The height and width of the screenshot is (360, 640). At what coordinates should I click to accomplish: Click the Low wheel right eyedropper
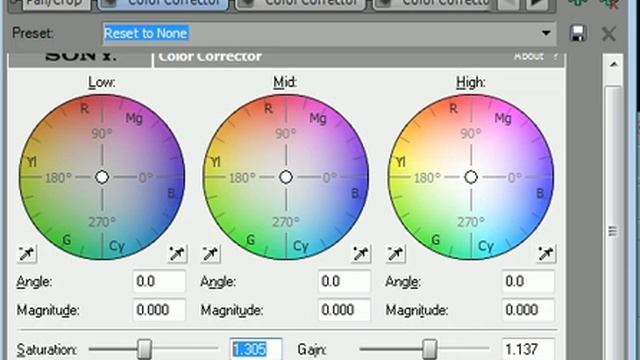pyautogui.click(x=177, y=253)
